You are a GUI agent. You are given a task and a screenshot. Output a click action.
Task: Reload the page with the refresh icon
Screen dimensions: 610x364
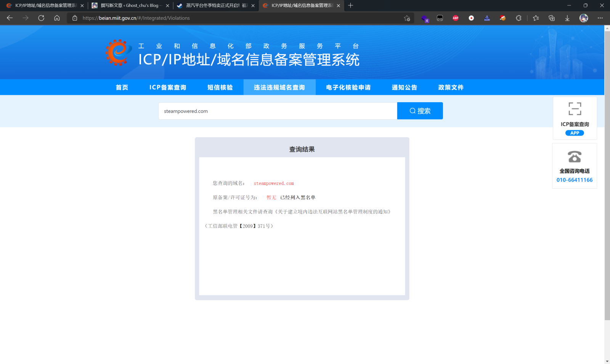(x=41, y=18)
